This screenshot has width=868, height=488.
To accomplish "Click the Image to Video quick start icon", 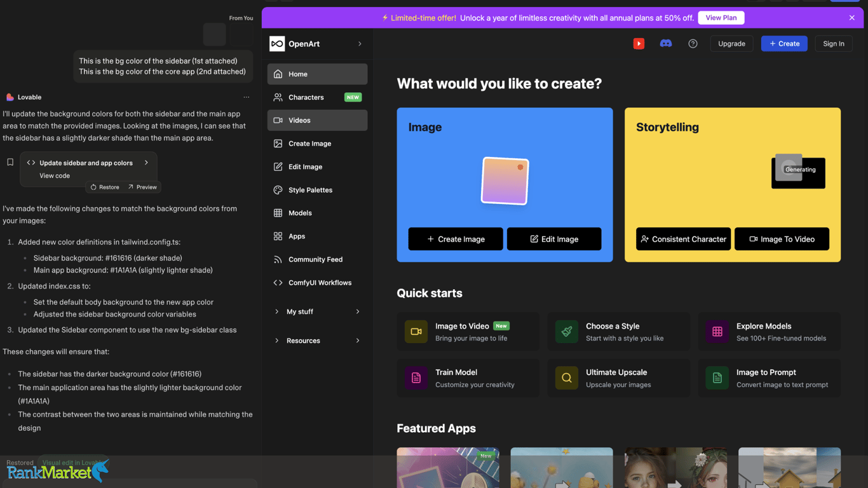I will tap(416, 332).
